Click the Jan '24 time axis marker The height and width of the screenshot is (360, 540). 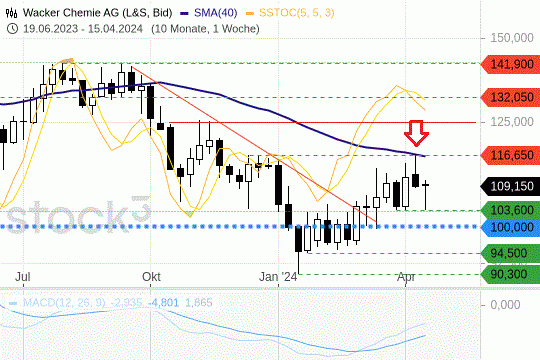278,277
